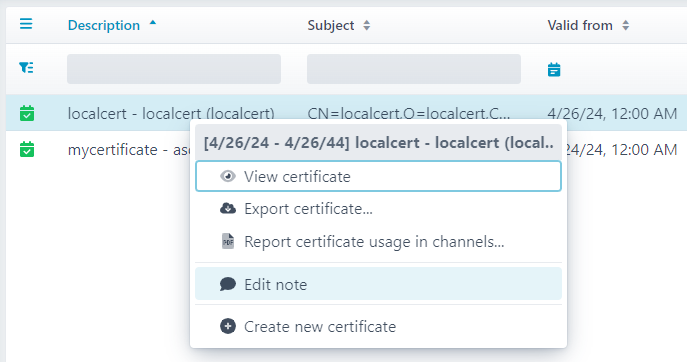Choose Export certificate... from the context menu

(x=379, y=209)
